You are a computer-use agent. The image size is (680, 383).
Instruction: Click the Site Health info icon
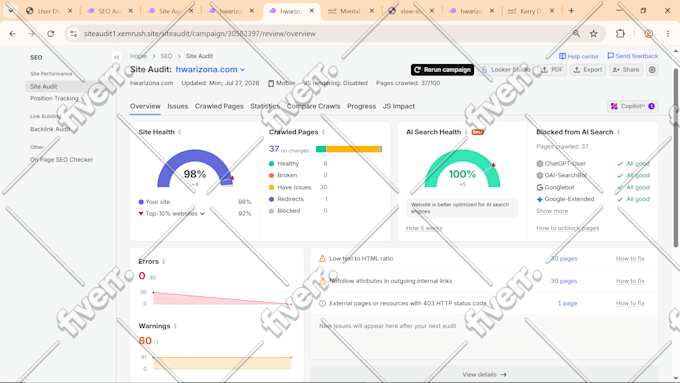click(180, 132)
